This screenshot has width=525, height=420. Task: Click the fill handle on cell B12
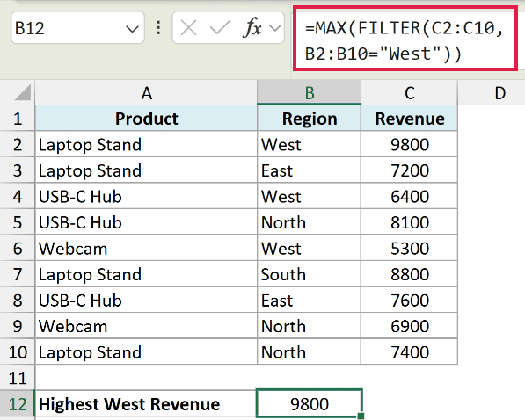point(361,416)
